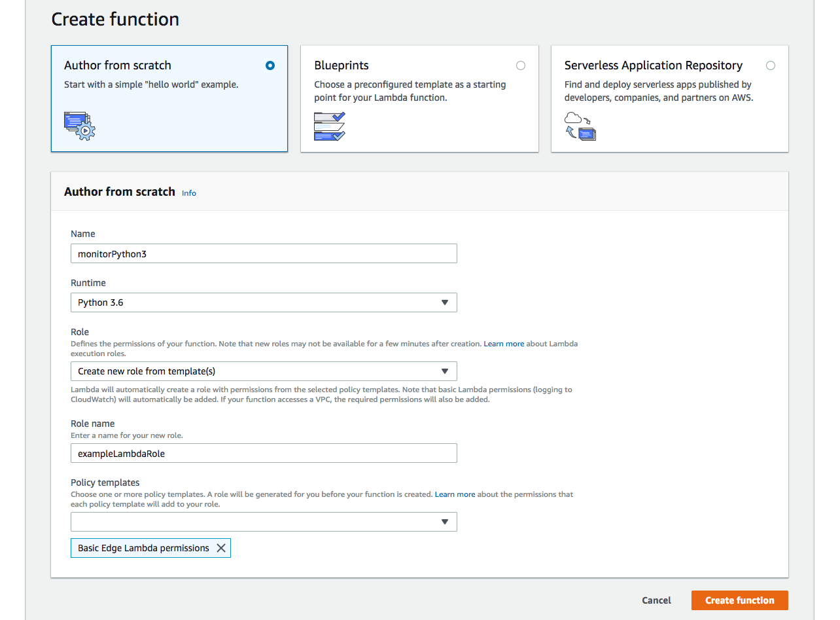Click the Serverless Application Repository cloud icon
Image resolution: width=840 pixels, height=620 pixels.
click(x=573, y=117)
